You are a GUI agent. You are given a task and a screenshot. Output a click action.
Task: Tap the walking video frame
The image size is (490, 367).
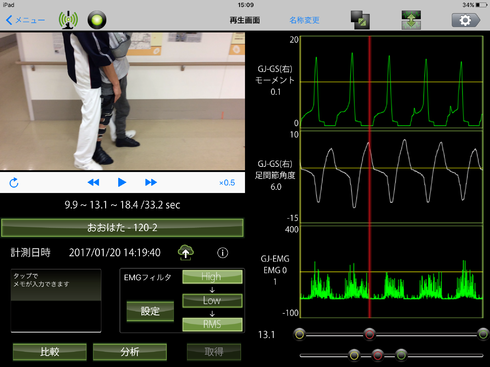tap(122, 101)
